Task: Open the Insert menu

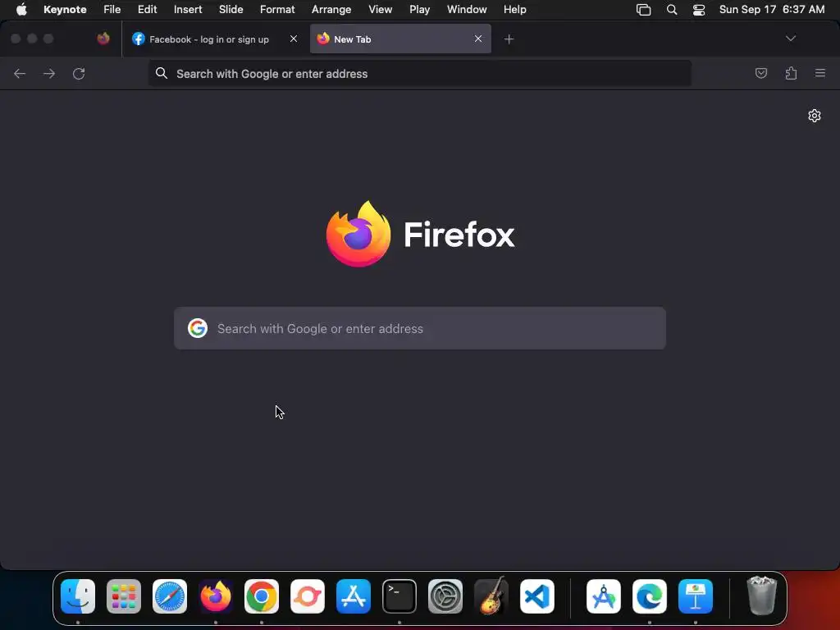Action: coord(188,10)
